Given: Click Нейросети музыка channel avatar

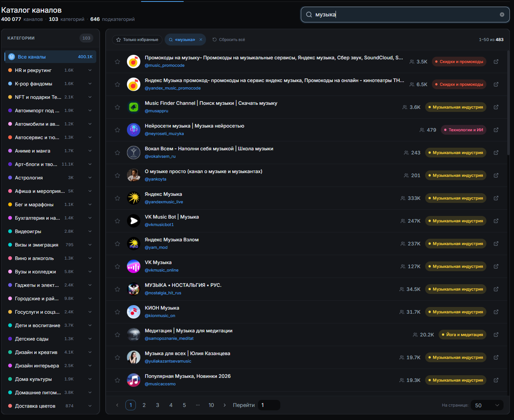Looking at the screenshot, I should click(134, 130).
